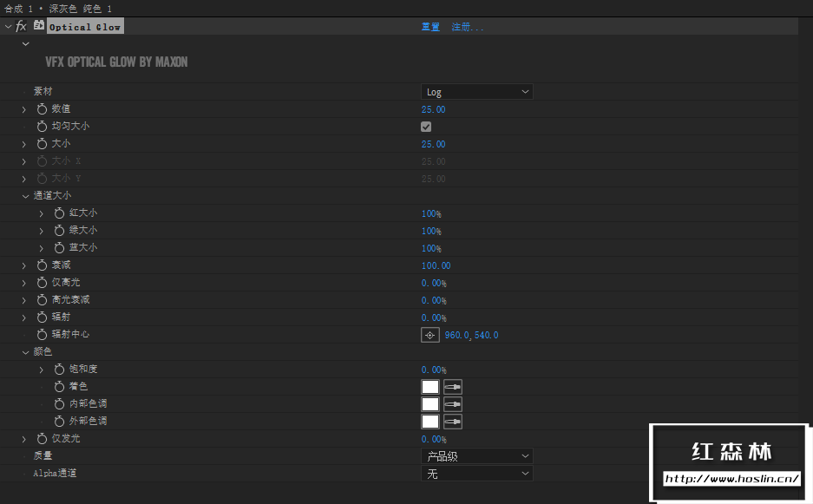
Task: Click the 衰减 value 100.00
Action: pyautogui.click(x=436, y=265)
